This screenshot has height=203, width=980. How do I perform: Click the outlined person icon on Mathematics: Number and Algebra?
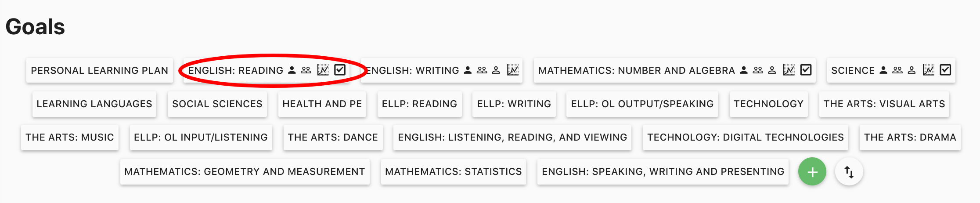pyautogui.click(x=772, y=70)
